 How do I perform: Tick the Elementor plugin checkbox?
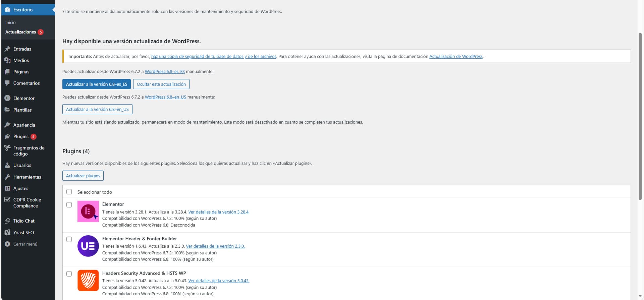point(69,205)
